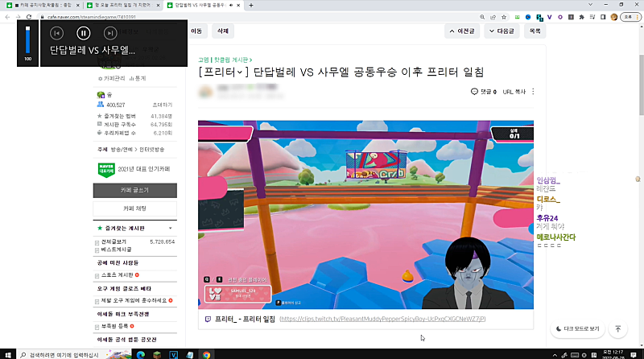Open the Vegas V app in taskbar
644x359 pixels.
click(x=173, y=355)
